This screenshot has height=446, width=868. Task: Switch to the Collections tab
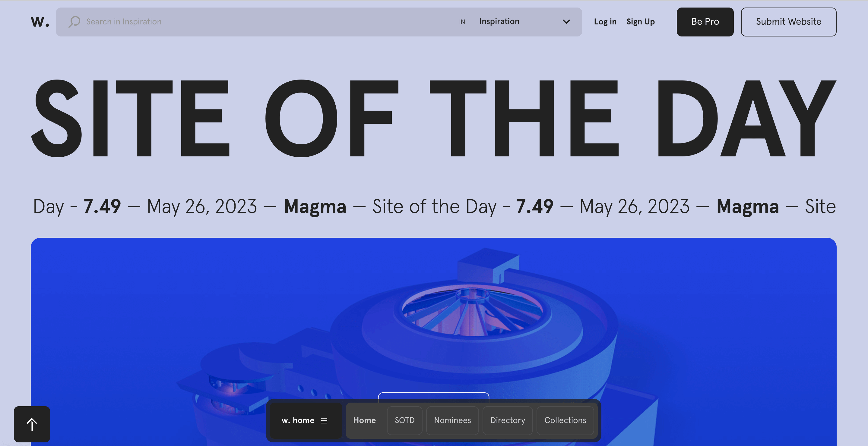click(x=565, y=420)
